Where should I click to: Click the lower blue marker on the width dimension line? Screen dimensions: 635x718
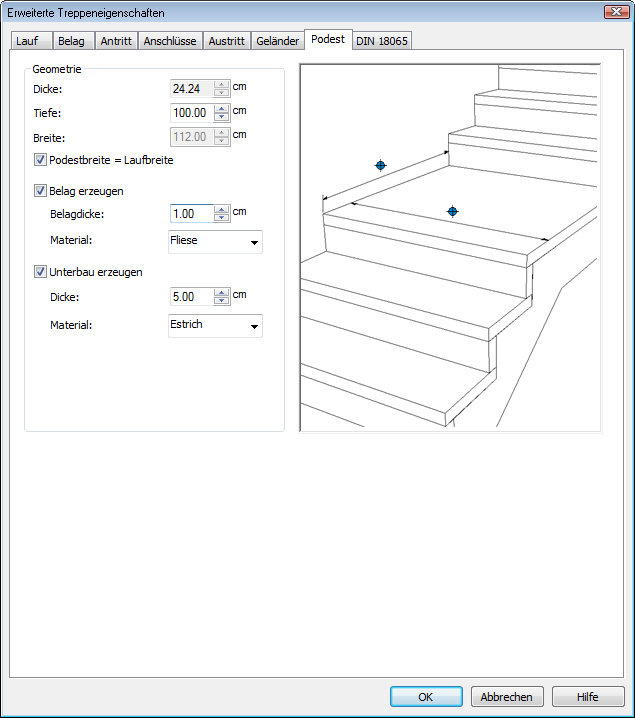point(452,212)
